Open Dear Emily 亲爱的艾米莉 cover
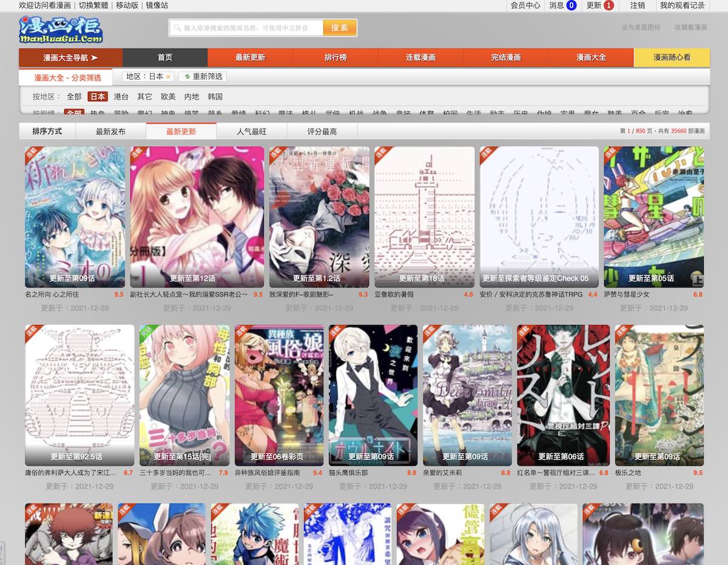The height and width of the screenshot is (565, 728). 467,395
